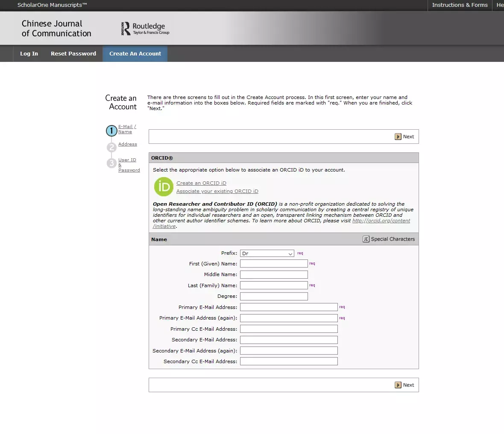Click the bottom Next arrow icon
Image resolution: width=504 pixels, height=434 pixels.
(x=398, y=385)
